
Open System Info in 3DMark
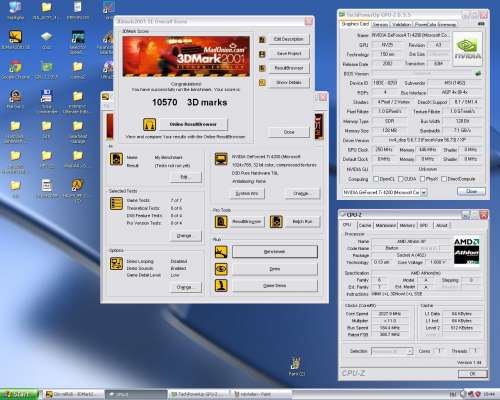(247, 193)
